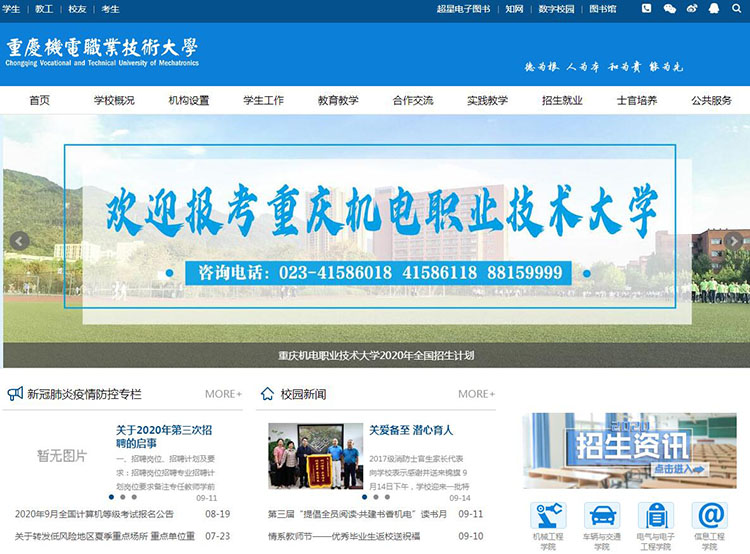Open 实践教学 navigation menu
Screen dimensions: 750x554
(487, 100)
